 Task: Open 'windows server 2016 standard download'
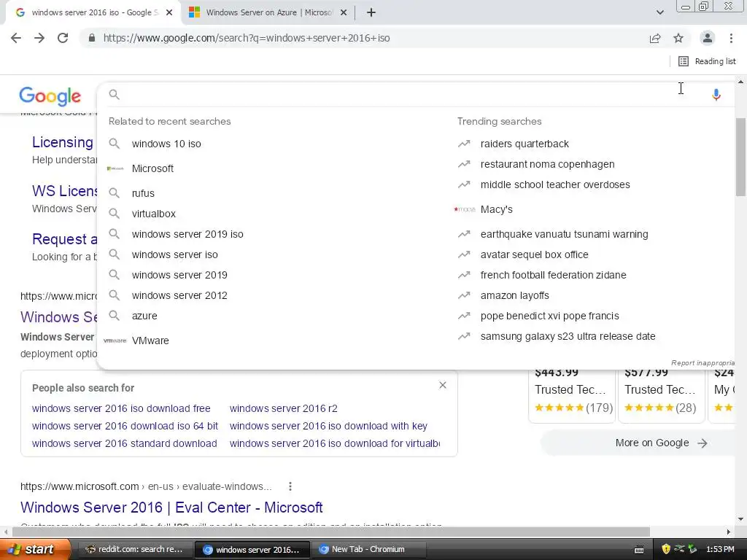click(124, 444)
